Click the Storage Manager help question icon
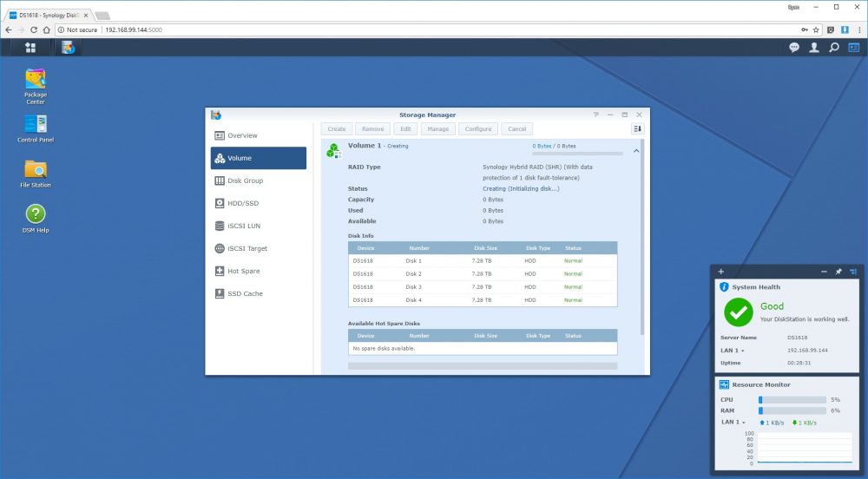Image resolution: width=868 pixels, height=479 pixels. pos(595,115)
